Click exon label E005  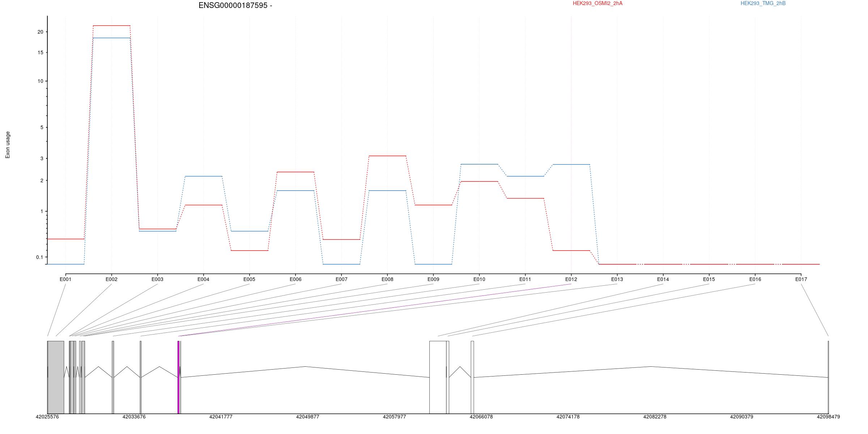coord(249,279)
